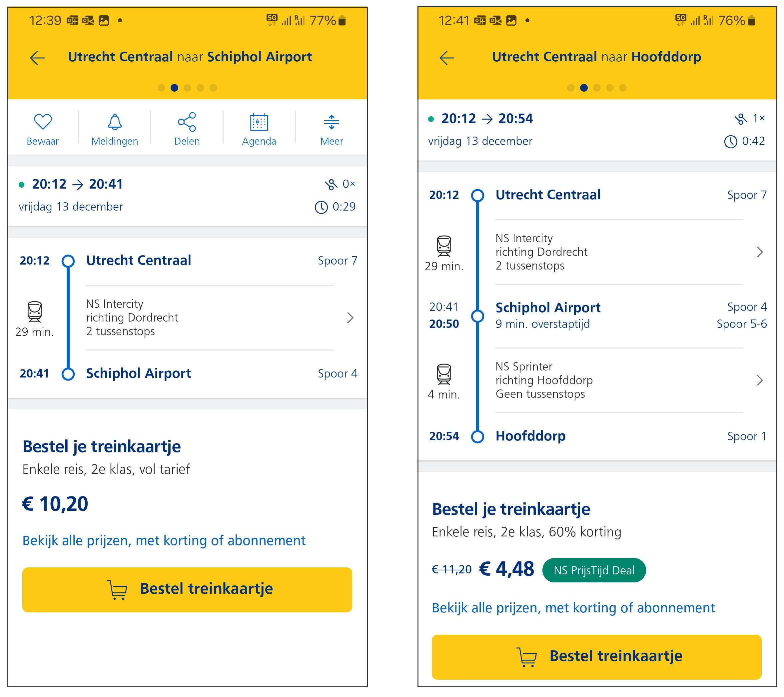Open all prices link under €10,20
This screenshot has height=697, width=784.
point(164,540)
